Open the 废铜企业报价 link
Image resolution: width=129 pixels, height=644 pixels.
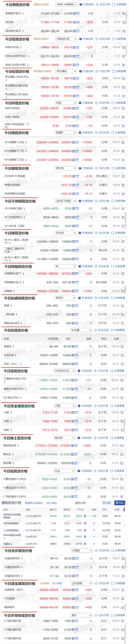pos(41,4)
